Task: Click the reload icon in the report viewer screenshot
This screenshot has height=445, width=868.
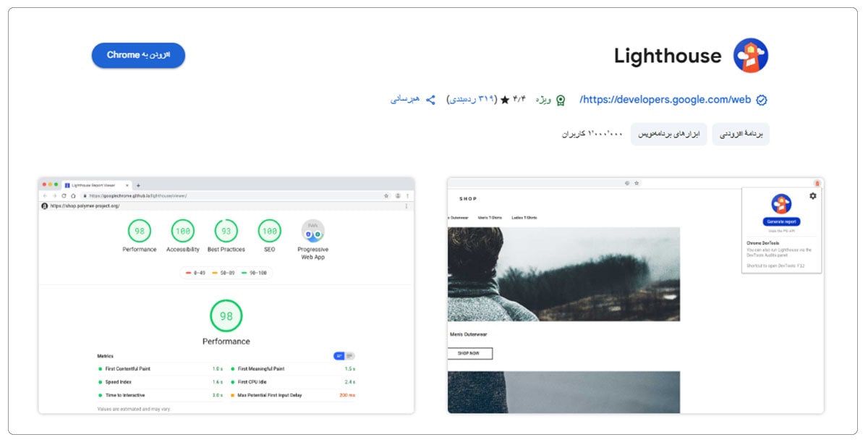Action: click(x=63, y=195)
